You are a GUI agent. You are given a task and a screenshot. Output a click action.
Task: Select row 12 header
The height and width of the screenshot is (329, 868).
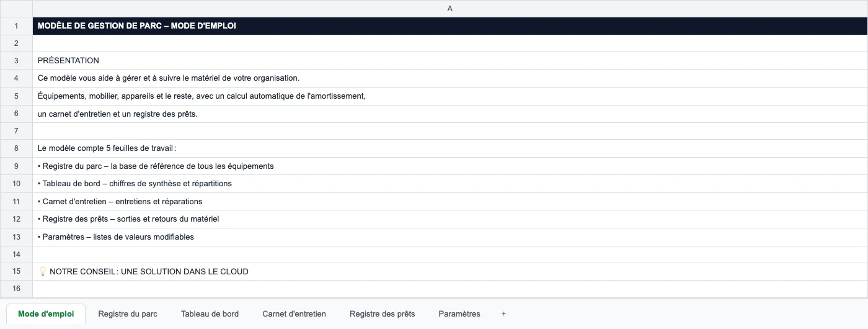click(x=16, y=219)
